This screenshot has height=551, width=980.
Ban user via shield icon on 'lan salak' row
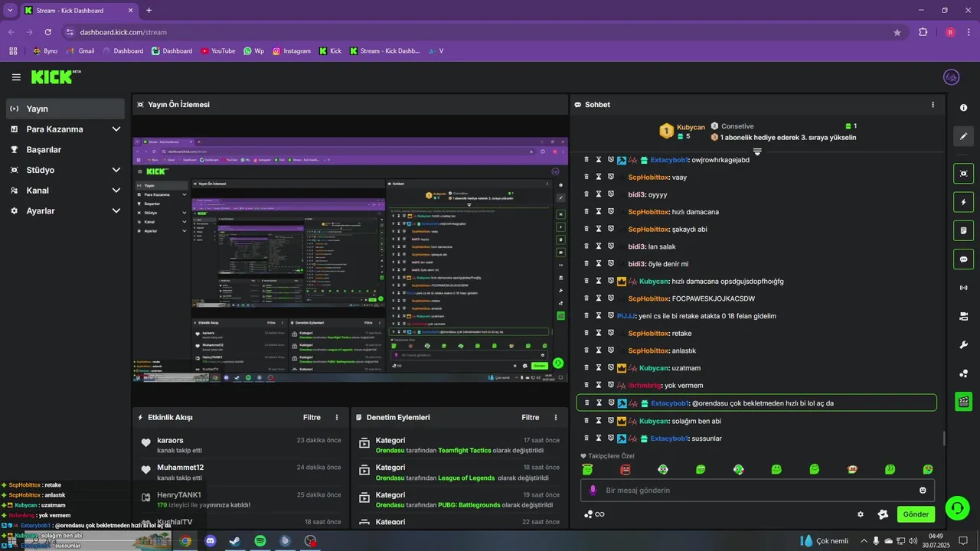tap(611, 246)
